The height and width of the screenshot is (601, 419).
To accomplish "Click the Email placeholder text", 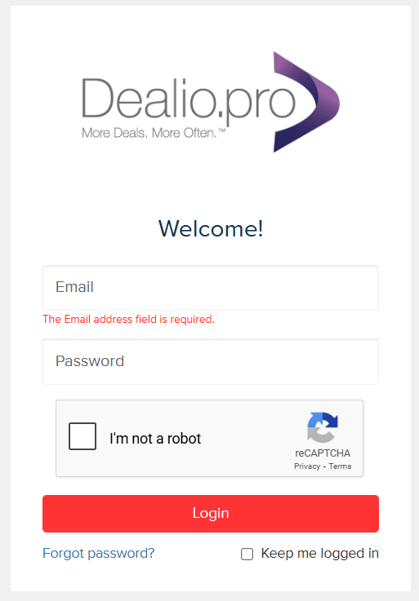I will (74, 287).
